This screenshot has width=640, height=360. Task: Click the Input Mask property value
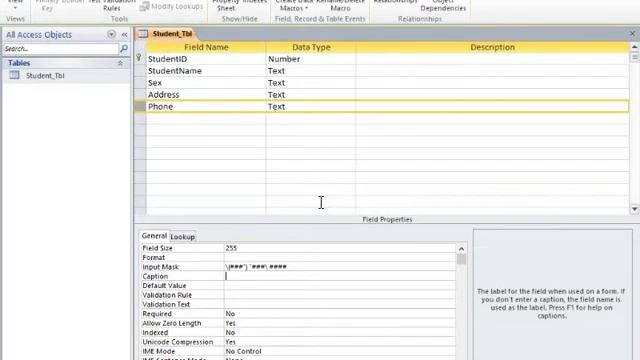point(340,267)
